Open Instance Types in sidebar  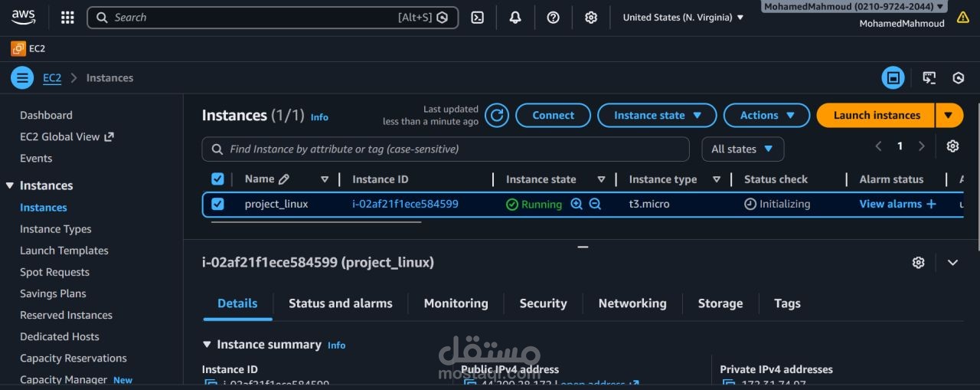(55, 229)
